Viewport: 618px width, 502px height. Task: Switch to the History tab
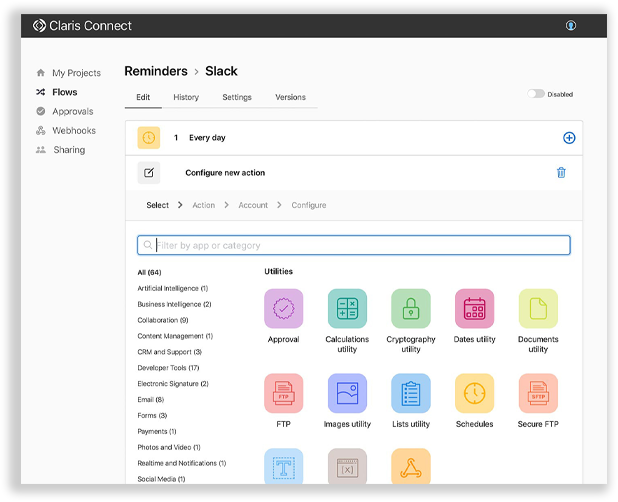(x=186, y=98)
